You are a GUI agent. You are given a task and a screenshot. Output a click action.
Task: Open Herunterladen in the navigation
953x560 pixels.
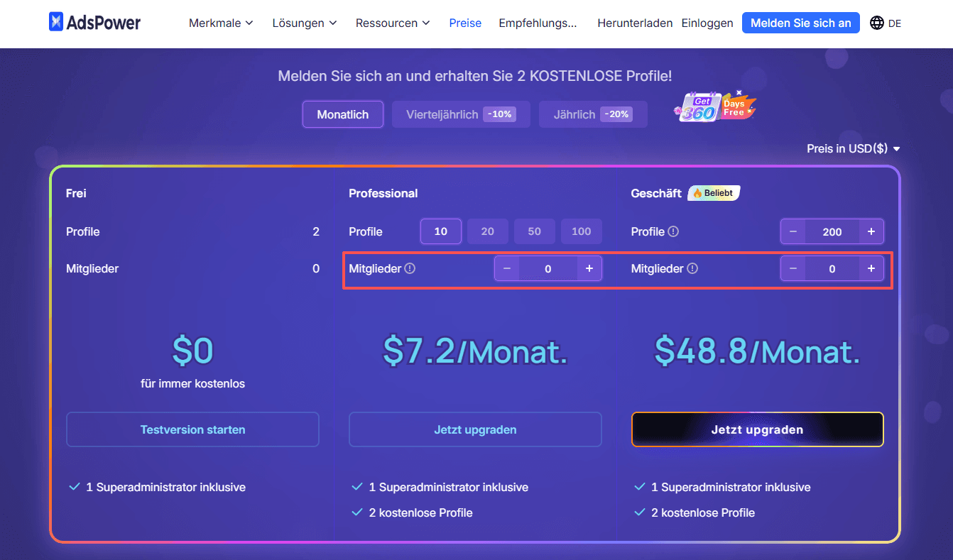635,23
